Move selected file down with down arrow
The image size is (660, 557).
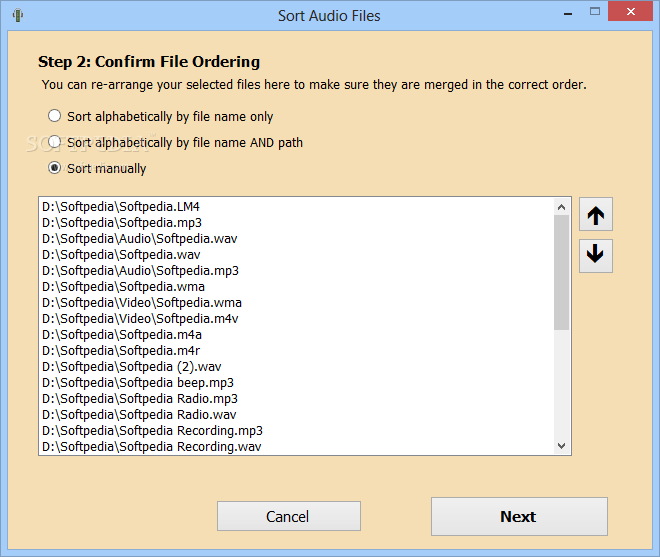click(x=596, y=256)
